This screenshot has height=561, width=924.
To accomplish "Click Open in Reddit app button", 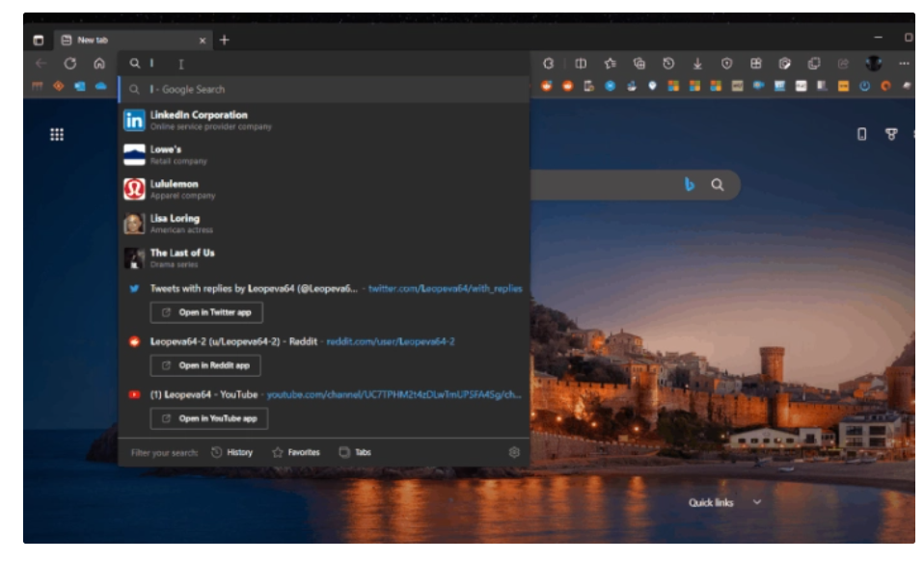I will point(205,365).
